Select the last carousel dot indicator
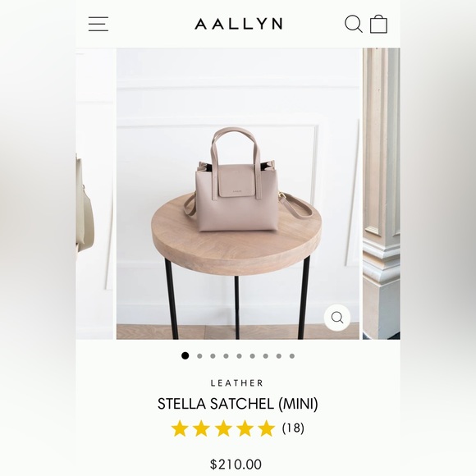Image resolution: width=476 pixels, height=476 pixels. click(292, 356)
